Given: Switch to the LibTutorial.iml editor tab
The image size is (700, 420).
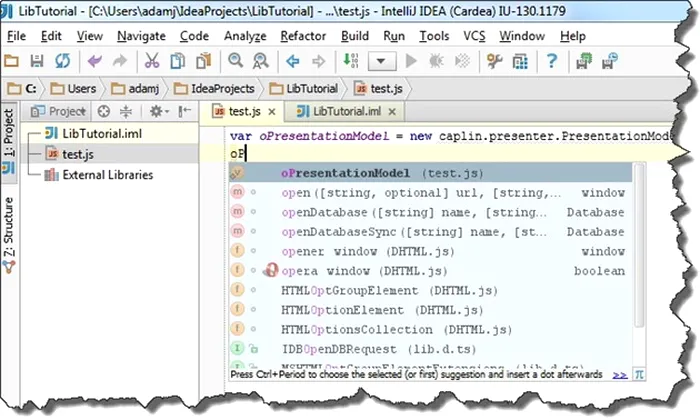Looking at the screenshot, I should tap(346, 111).
